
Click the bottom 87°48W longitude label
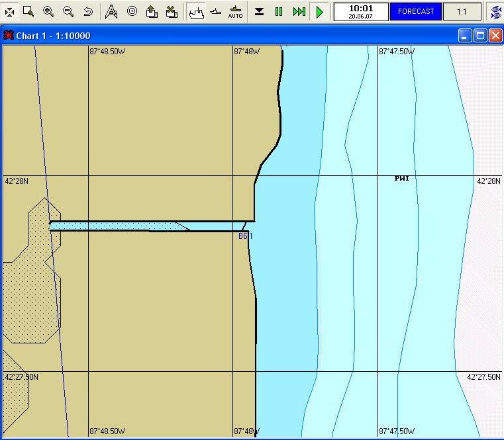[x=247, y=431]
